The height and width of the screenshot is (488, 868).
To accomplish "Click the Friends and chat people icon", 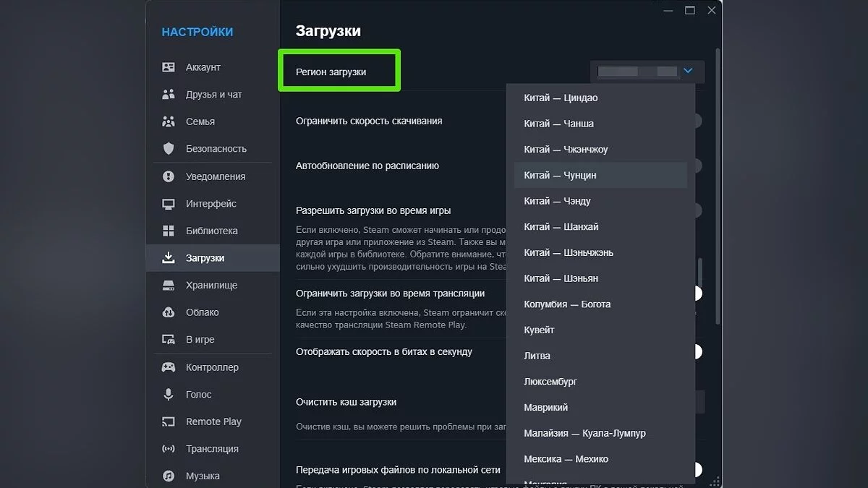I will click(x=169, y=94).
